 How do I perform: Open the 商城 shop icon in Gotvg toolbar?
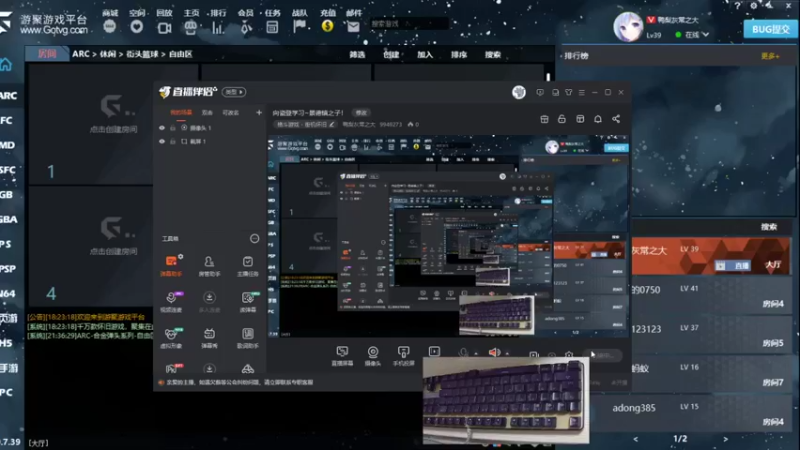point(110,27)
